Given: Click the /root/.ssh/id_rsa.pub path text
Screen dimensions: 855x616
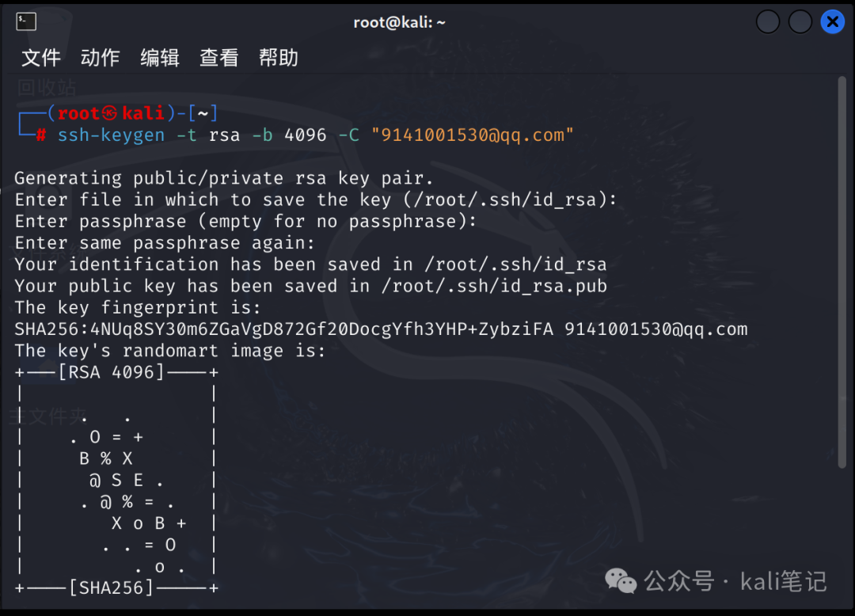Looking at the screenshot, I should pos(494,286).
